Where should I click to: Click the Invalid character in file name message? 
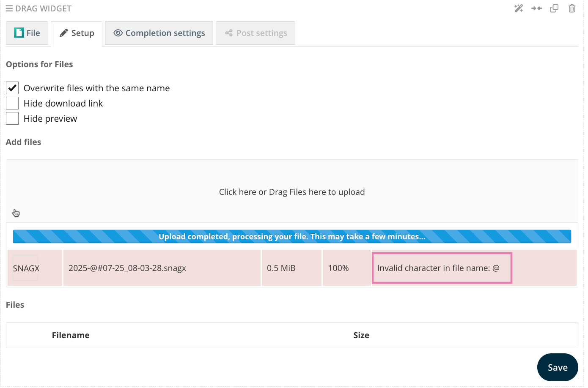coord(439,268)
